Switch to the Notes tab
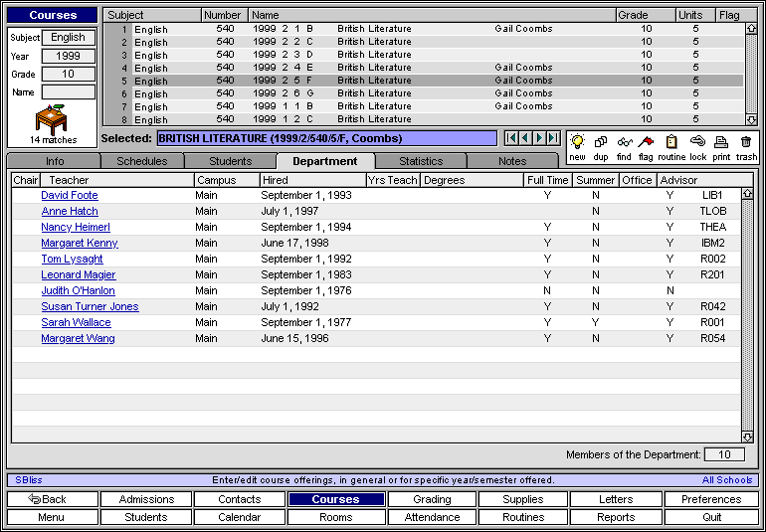 pos(512,161)
